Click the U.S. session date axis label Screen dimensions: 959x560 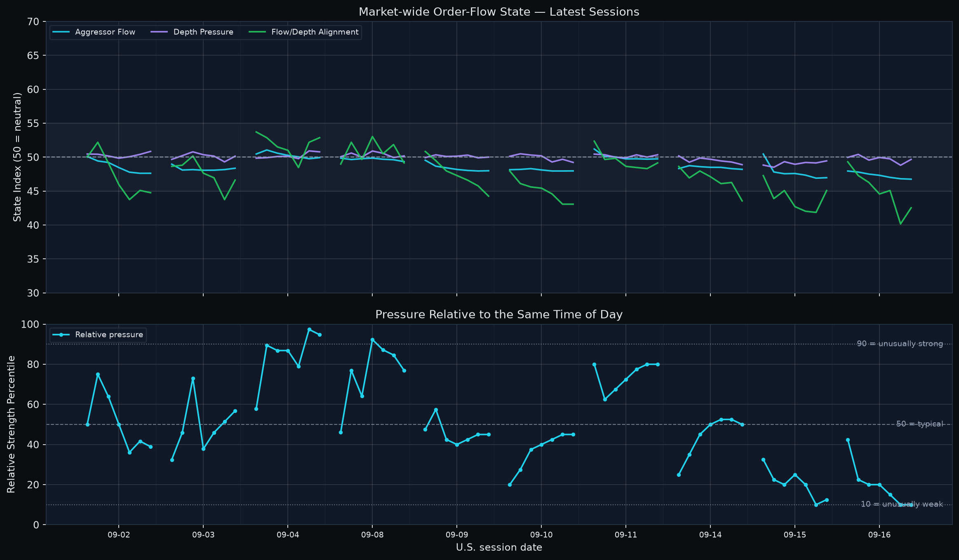click(x=499, y=548)
